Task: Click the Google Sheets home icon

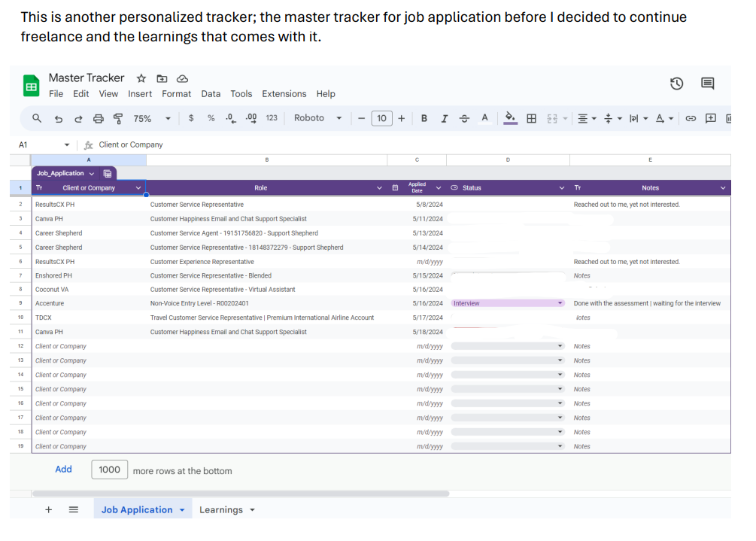Action: [x=32, y=86]
